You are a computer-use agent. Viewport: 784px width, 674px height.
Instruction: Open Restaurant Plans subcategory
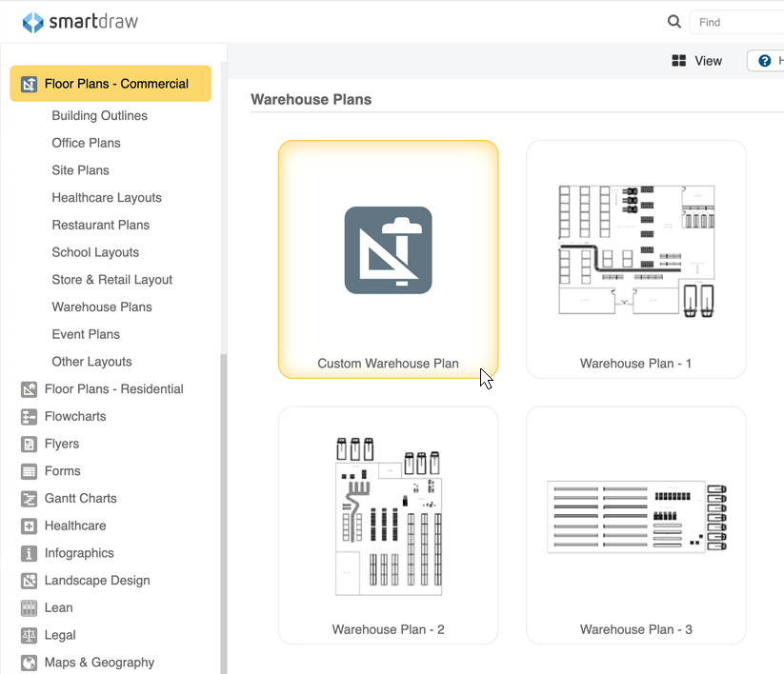click(100, 225)
